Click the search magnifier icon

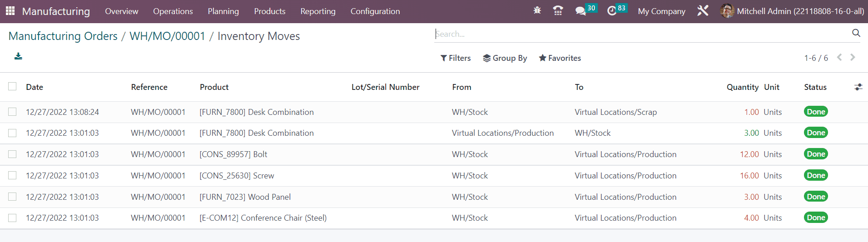tap(856, 33)
